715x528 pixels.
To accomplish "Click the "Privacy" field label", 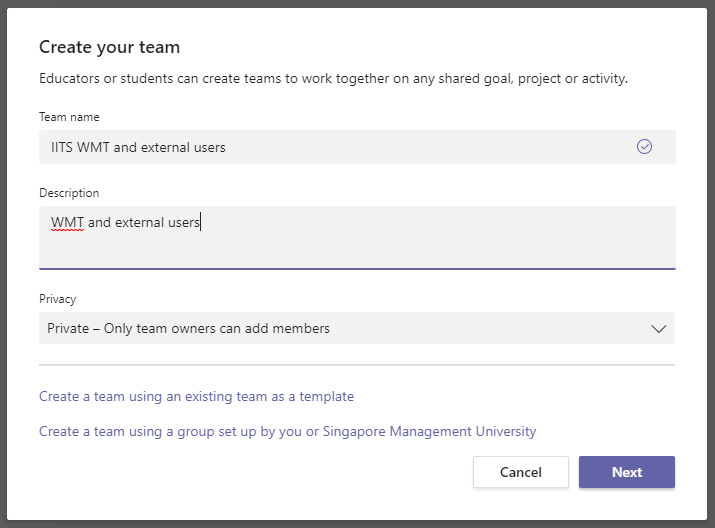I will tap(58, 299).
